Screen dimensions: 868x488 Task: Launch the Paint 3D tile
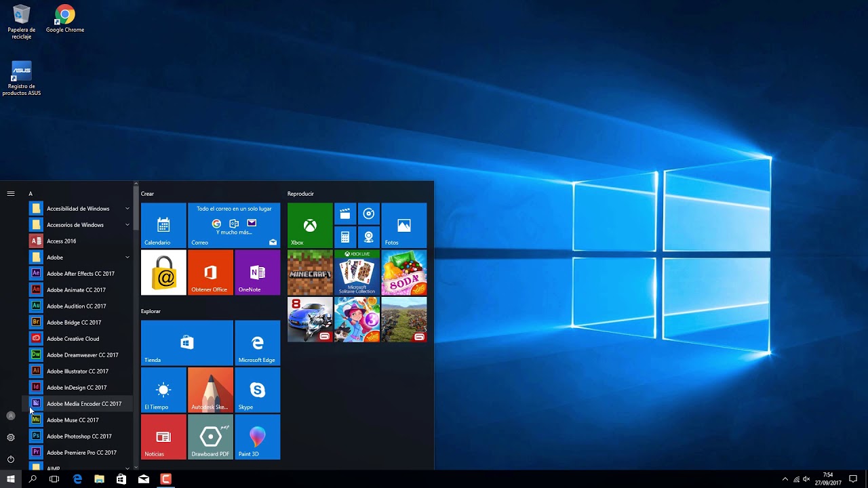point(257,436)
